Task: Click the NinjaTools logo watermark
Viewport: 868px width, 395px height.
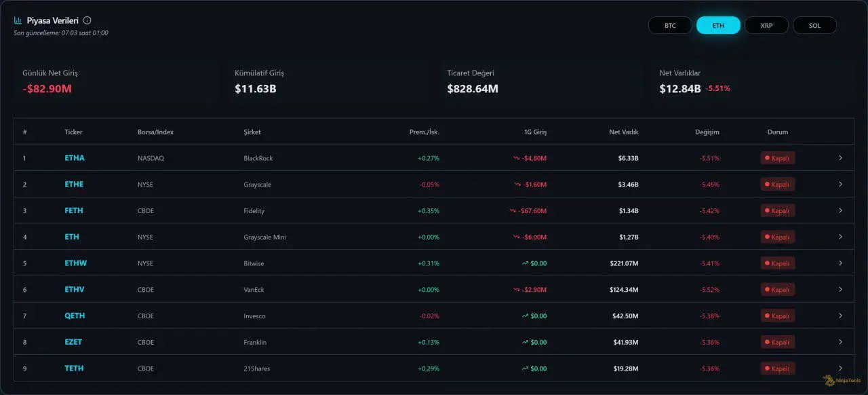Action: point(837,381)
